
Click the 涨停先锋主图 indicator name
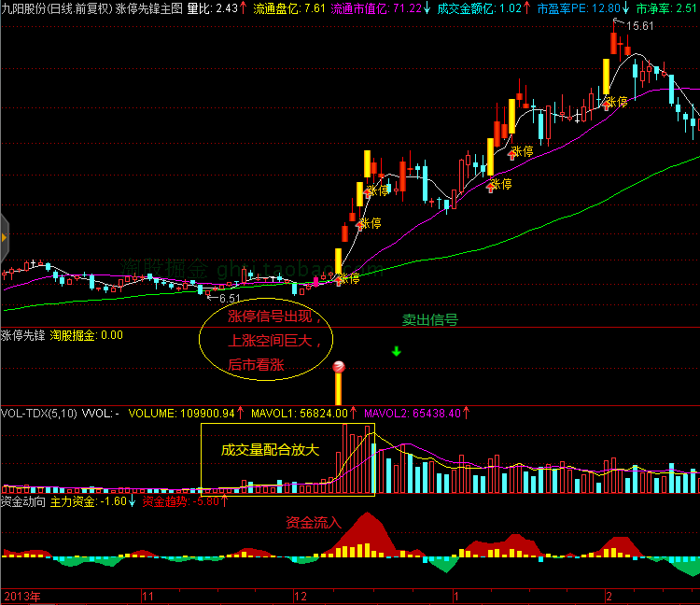pyautogui.click(x=148, y=8)
